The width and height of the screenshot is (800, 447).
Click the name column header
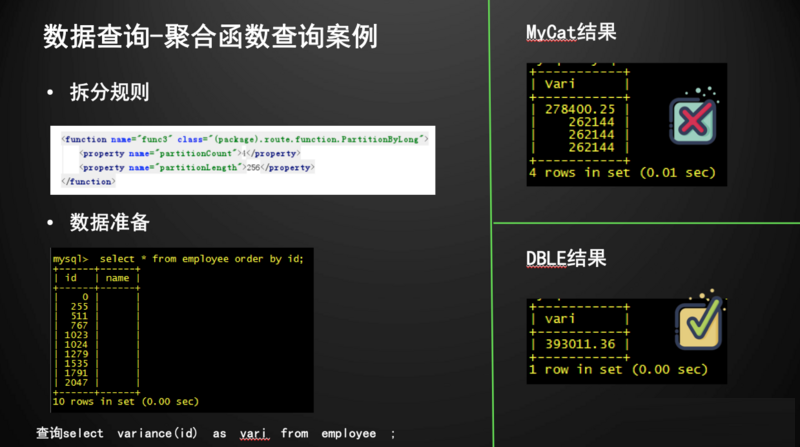(x=117, y=278)
